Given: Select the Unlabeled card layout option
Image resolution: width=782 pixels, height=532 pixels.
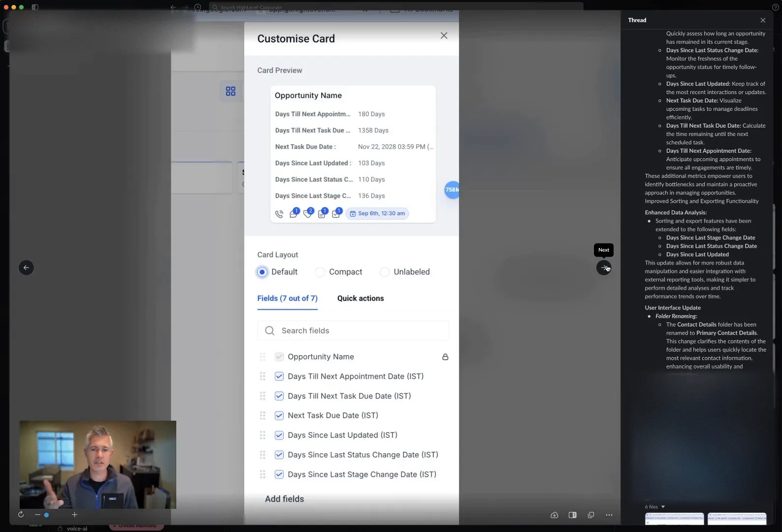Looking at the screenshot, I should [x=385, y=272].
